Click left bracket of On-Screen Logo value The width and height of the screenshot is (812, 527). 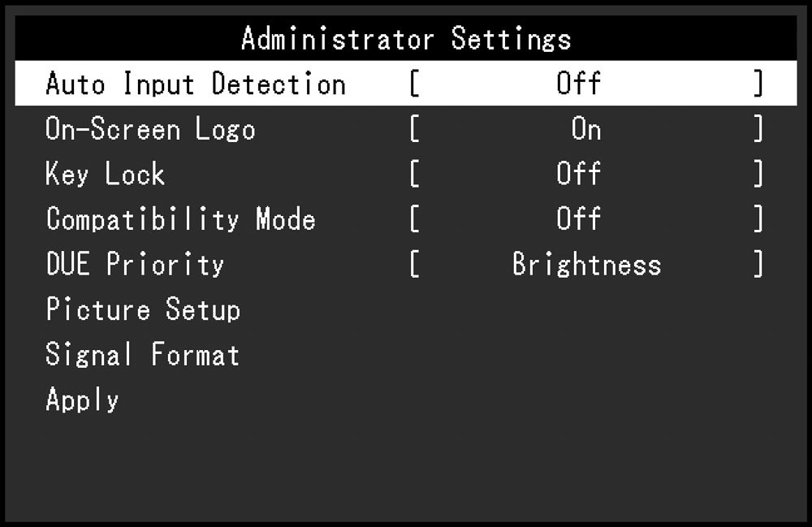[414, 128]
